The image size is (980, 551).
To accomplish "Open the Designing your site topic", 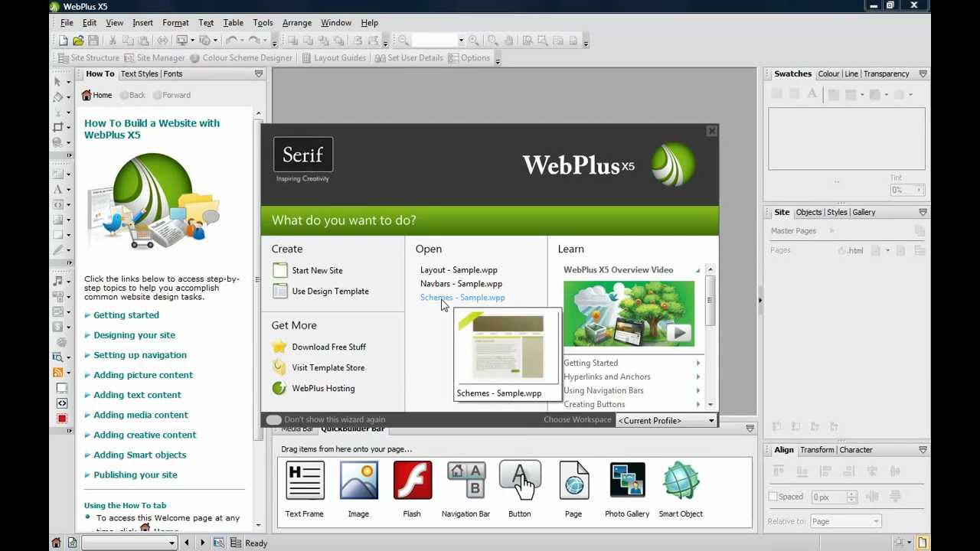I will 134,335.
